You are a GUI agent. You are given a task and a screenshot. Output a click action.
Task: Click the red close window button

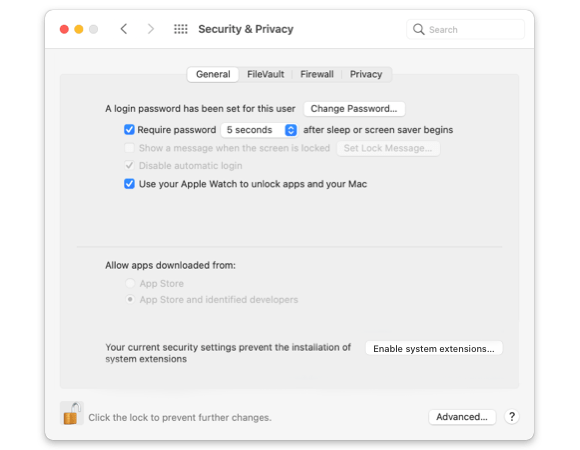tap(64, 29)
